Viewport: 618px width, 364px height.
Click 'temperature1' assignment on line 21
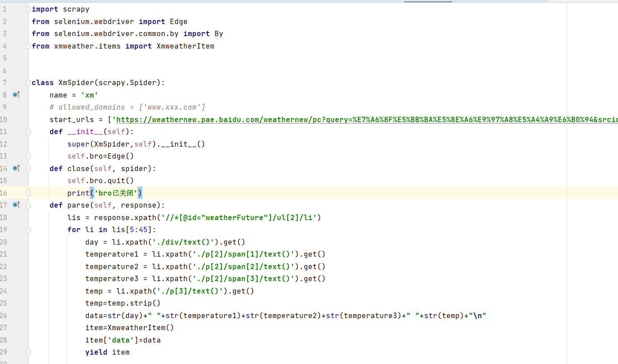112,254
